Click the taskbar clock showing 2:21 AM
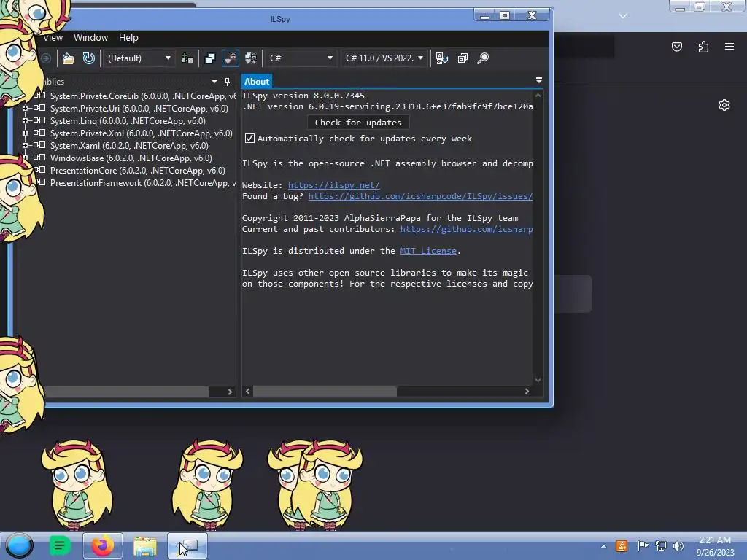 coord(715,546)
